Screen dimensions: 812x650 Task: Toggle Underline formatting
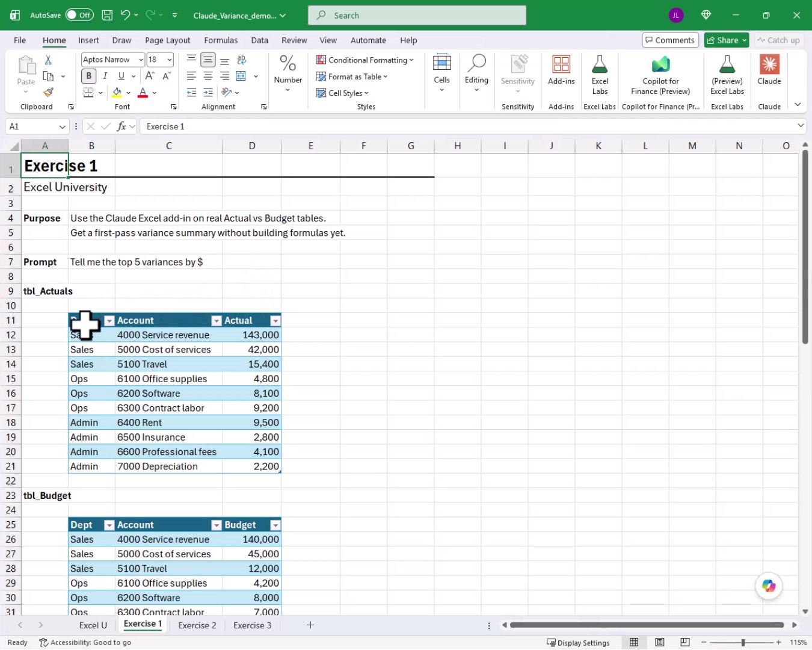(x=121, y=76)
